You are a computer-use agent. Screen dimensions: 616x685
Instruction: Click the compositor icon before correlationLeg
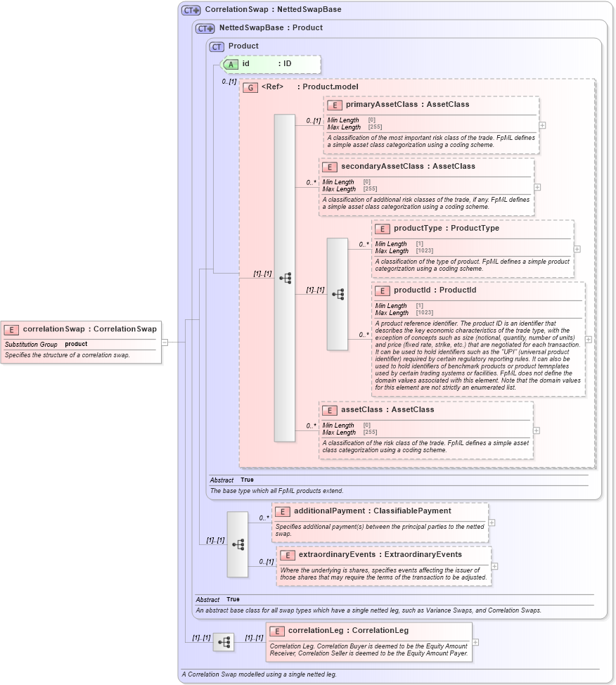tap(224, 641)
